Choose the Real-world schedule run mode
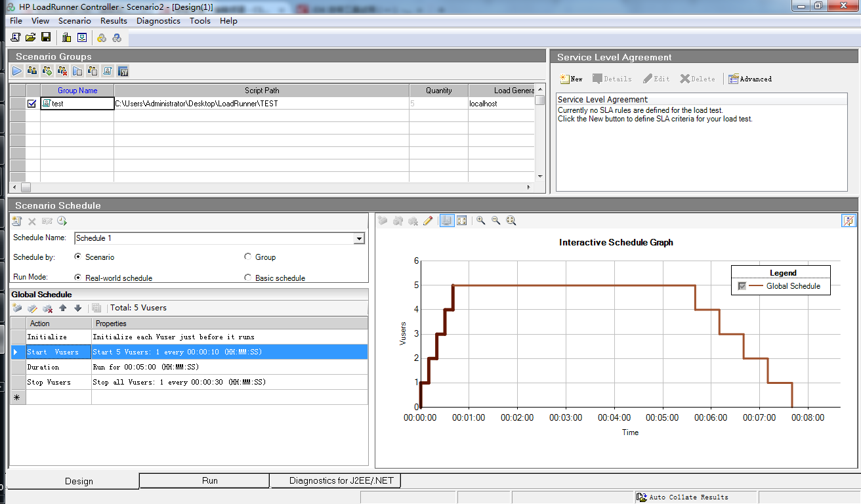Image resolution: width=861 pixels, height=504 pixels. pyautogui.click(x=78, y=278)
